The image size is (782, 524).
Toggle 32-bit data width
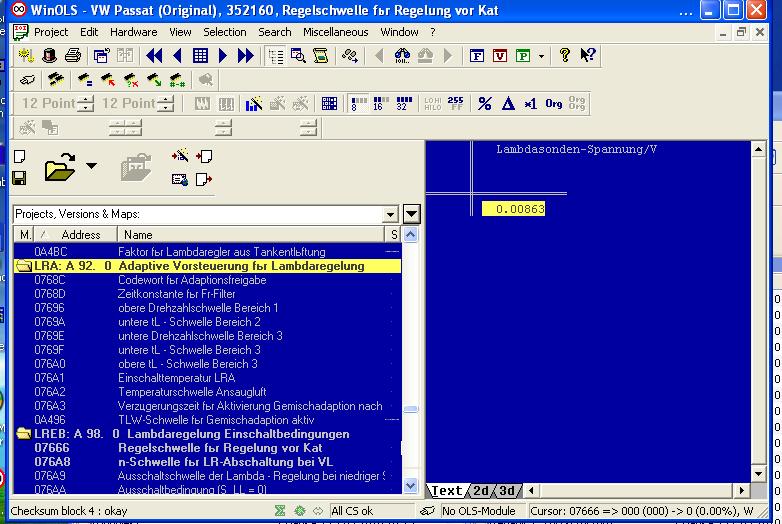(403, 104)
